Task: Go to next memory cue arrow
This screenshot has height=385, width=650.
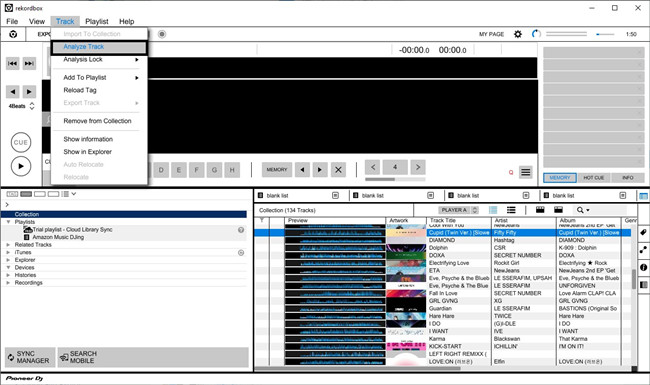Action: pyautogui.click(x=320, y=170)
